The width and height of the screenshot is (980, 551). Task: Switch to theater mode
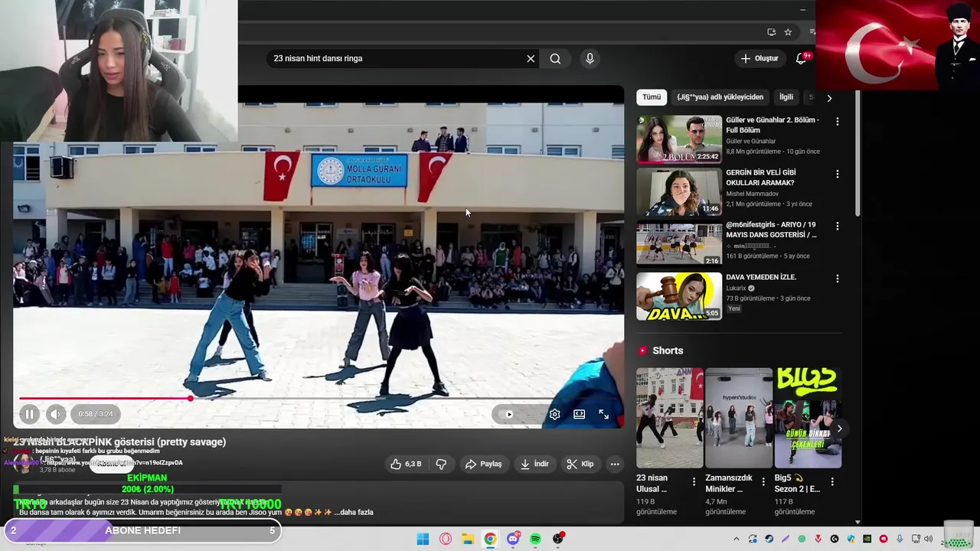[580, 414]
